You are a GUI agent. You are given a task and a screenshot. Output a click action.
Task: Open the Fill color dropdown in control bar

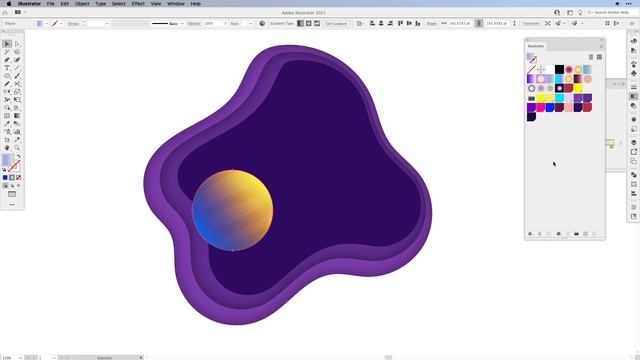46,24
